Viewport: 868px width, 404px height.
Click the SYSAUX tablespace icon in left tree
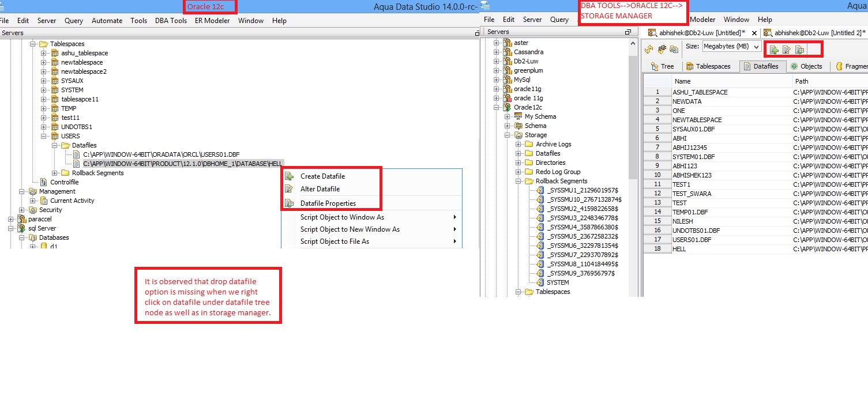click(x=55, y=81)
